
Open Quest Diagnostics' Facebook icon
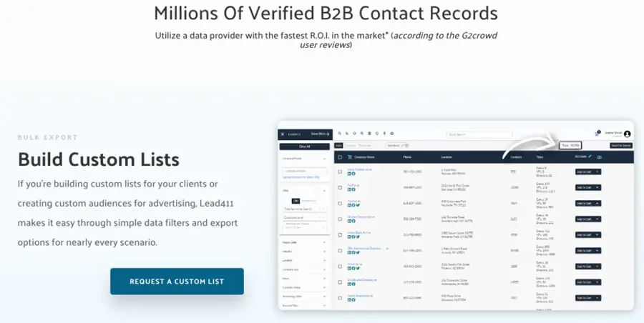coord(353,300)
